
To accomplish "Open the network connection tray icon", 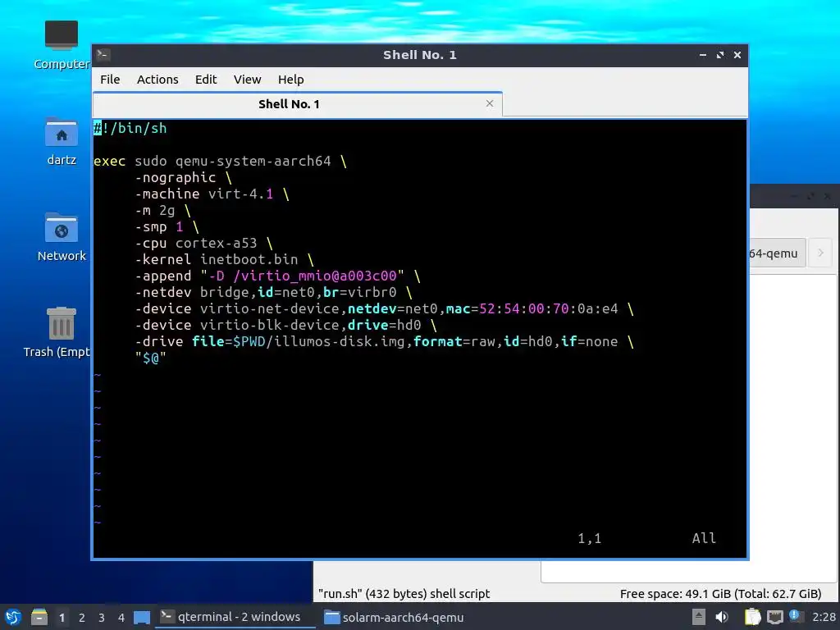I will tap(774, 617).
